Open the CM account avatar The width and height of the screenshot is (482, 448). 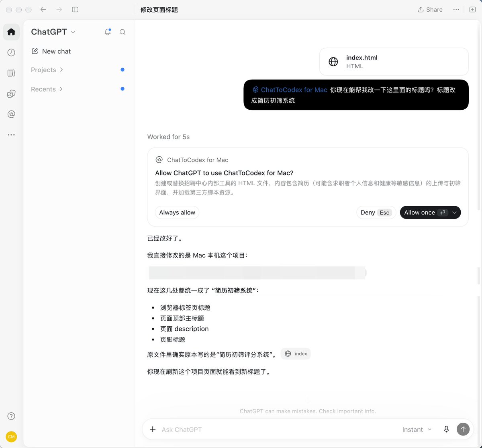click(11, 437)
